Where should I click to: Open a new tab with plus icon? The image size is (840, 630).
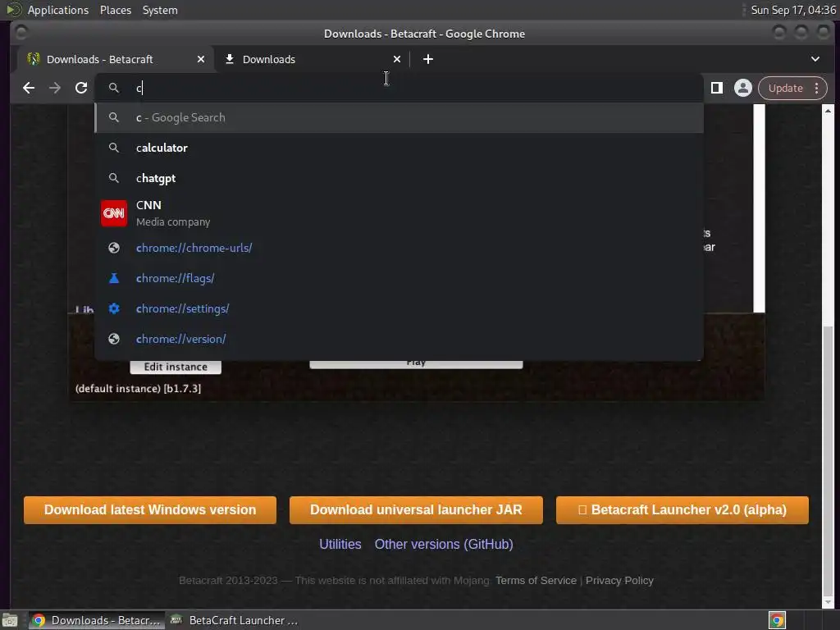pos(428,59)
